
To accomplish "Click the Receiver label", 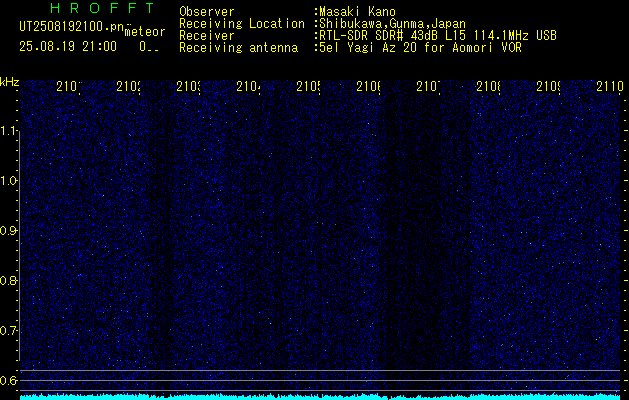I will (207, 36).
